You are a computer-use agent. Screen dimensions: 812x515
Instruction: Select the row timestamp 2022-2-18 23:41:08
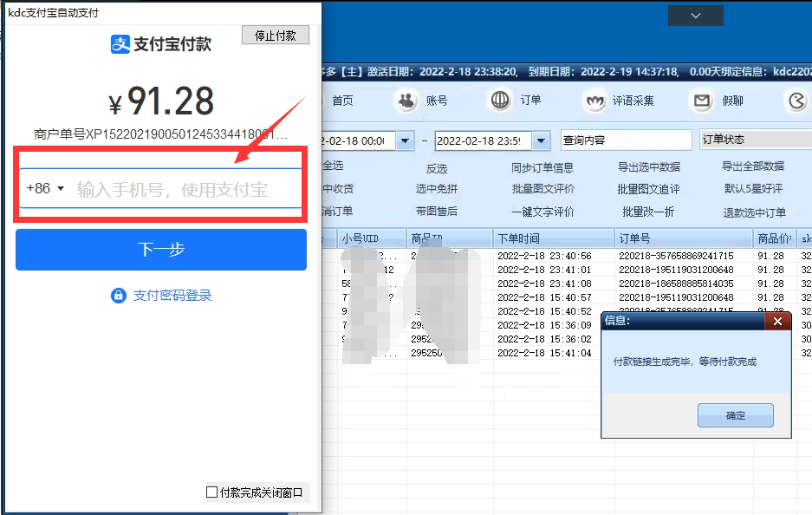544,284
